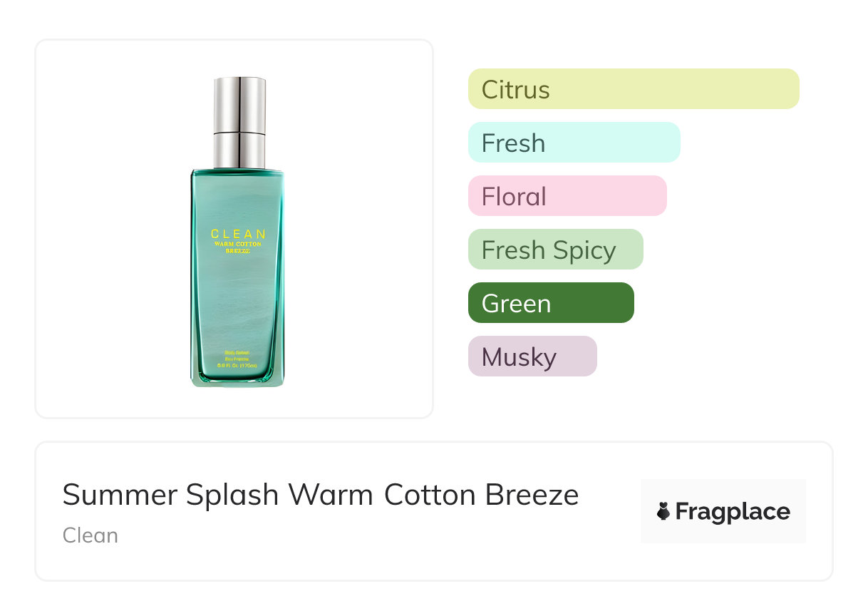Image resolution: width=868 pixels, height=616 pixels.
Task: Click the Body Splash text on the bottle
Action: point(238,353)
